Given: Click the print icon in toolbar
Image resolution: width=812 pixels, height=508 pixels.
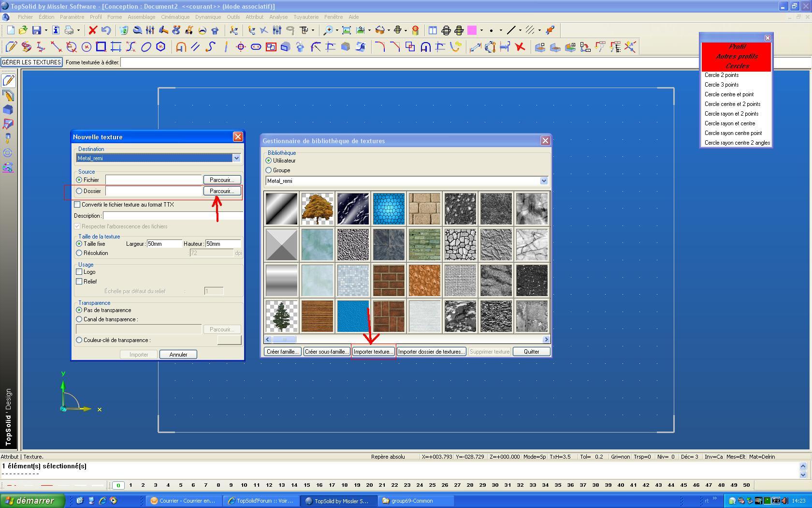Looking at the screenshot, I should [69, 30].
